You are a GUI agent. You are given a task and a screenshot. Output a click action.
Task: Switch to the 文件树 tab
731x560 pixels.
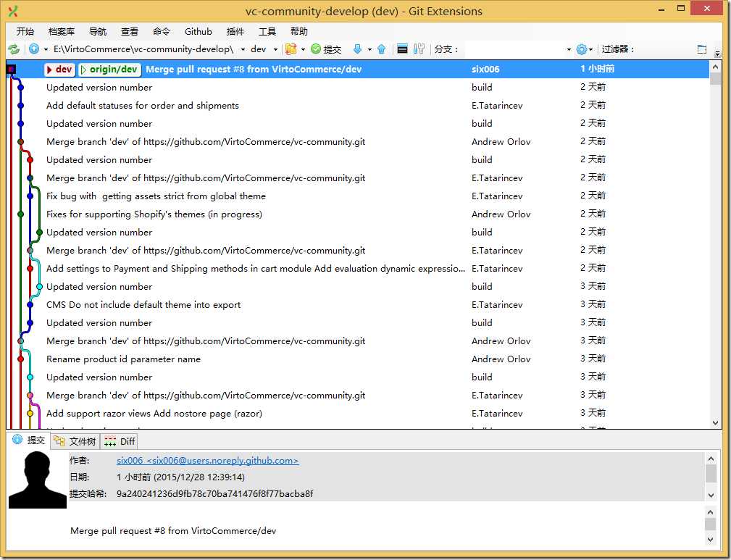pyautogui.click(x=75, y=441)
